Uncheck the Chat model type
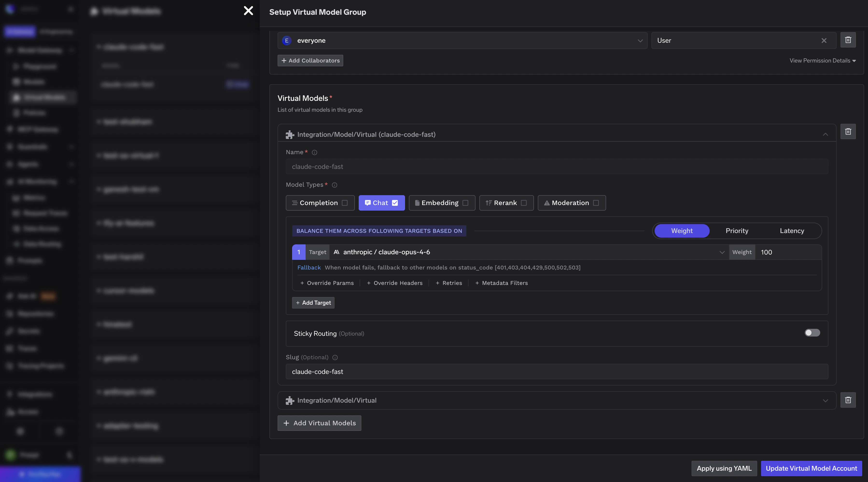 [395, 203]
